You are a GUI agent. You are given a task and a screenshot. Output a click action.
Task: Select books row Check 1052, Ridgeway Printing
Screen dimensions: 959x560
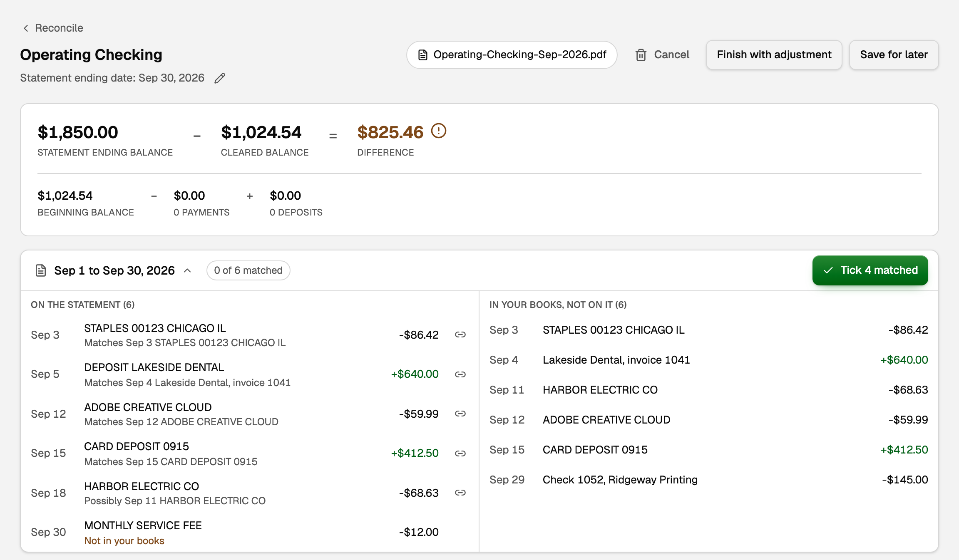pyautogui.click(x=708, y=480)
